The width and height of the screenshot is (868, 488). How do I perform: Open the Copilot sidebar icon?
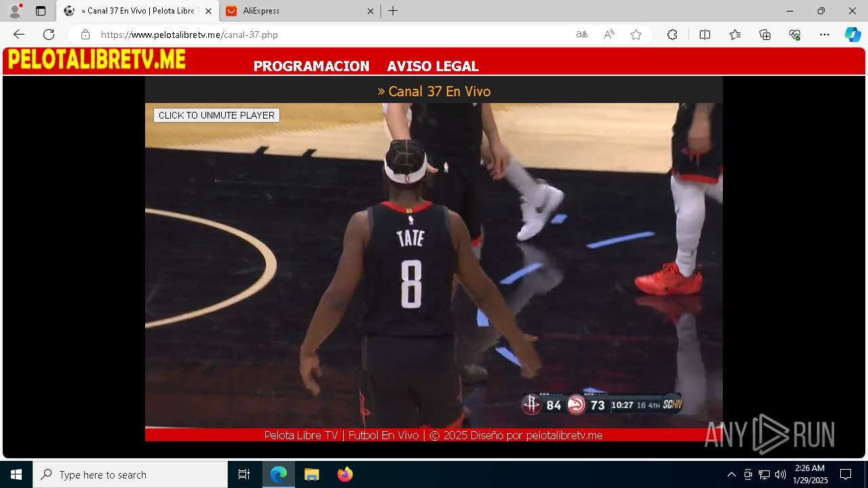pyautogui.click(x=852, y=35)
